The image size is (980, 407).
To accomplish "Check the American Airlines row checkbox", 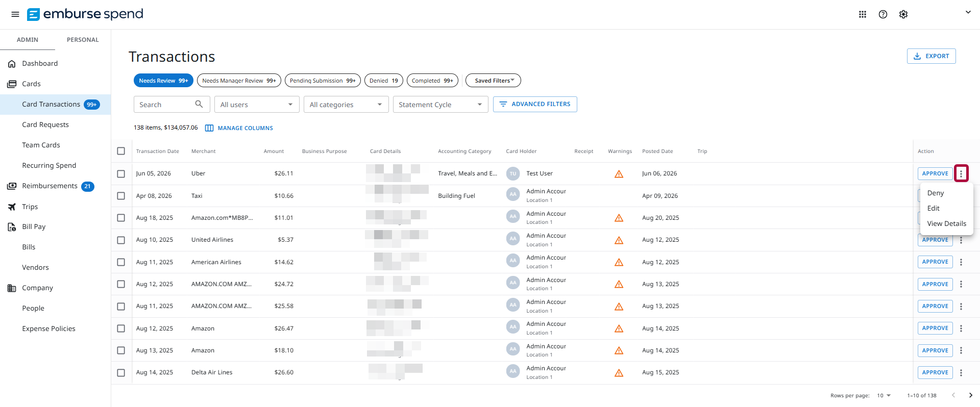I will click(x=121, y=262).
